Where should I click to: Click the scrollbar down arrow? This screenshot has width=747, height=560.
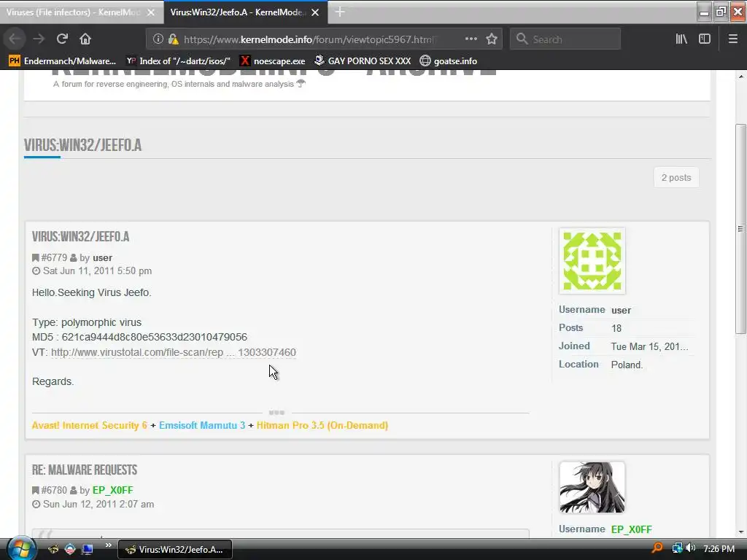[x=741, y=532]
